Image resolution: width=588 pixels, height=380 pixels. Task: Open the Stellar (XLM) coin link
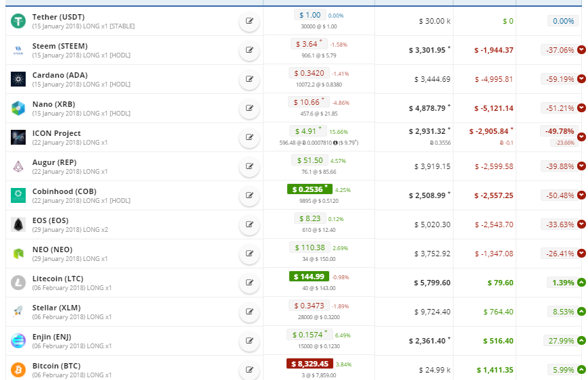pyautogui.click(x=56, y=308)
